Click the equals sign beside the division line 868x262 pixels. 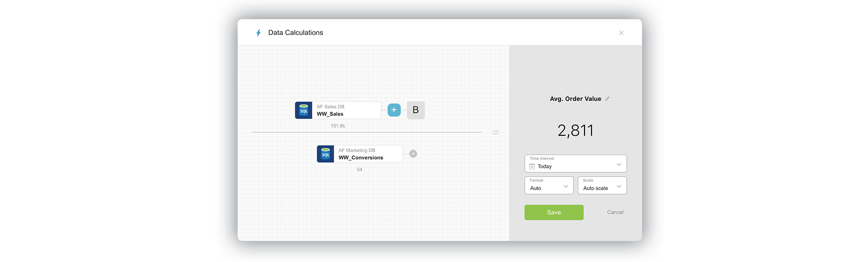495,132
